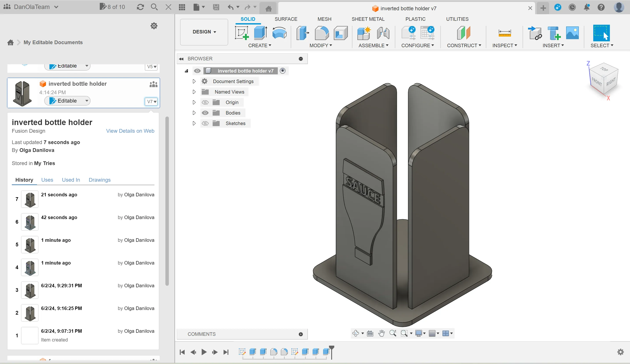Open the Drawings tab

pyautogui.click(x=100, y=180)
